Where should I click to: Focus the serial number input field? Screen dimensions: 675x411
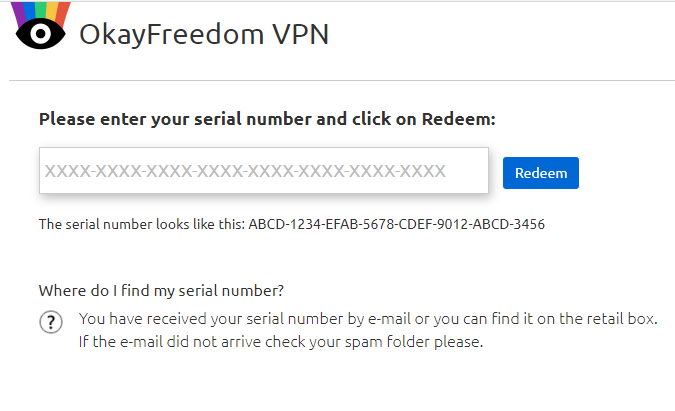tap(263, 171)
